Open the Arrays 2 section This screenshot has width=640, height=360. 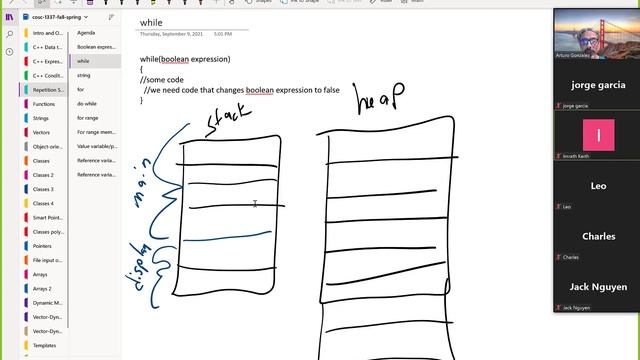[x=44, y=289]
